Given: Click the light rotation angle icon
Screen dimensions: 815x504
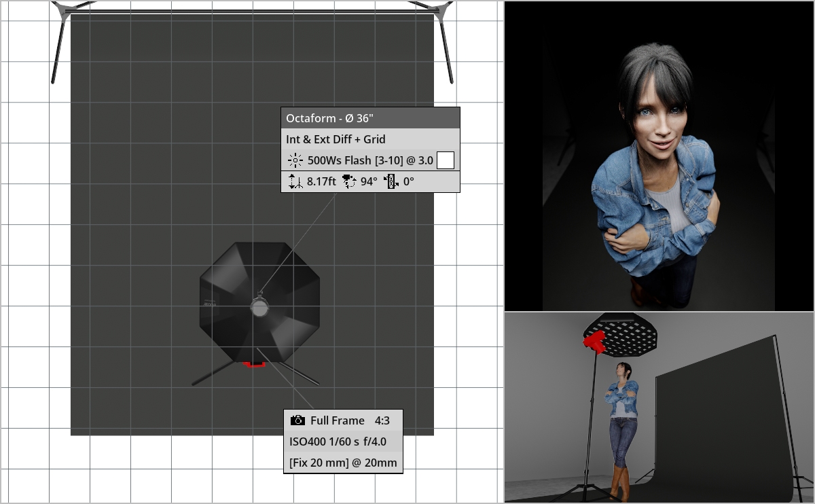Looking at the screenshot, I should tap(350, 182).
